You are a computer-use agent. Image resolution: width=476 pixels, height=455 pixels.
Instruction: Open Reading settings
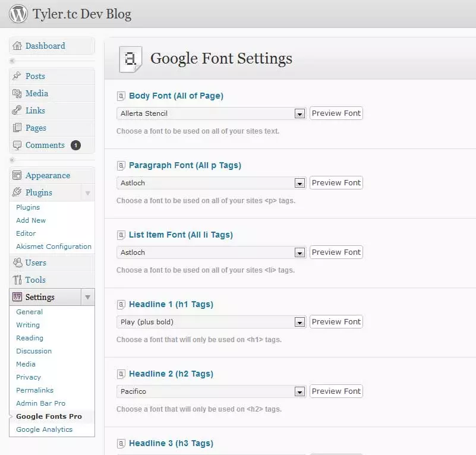(30, 338)
